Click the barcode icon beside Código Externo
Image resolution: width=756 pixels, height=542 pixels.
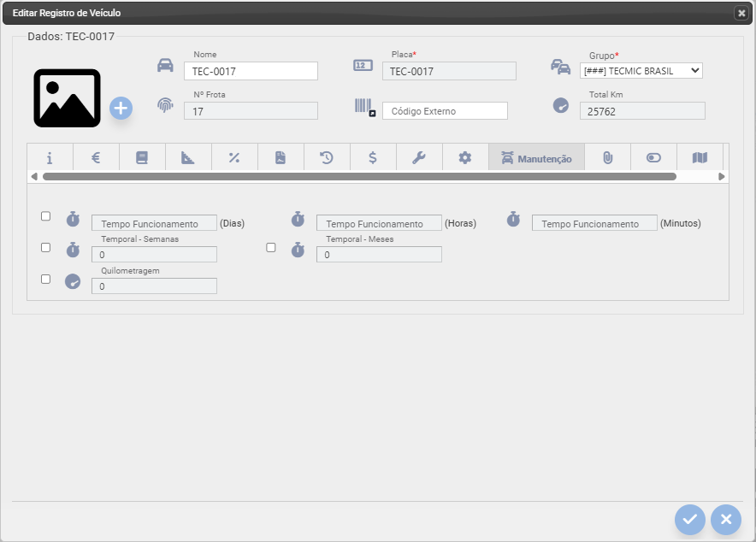pyautogui.click(x=364, y=108)
